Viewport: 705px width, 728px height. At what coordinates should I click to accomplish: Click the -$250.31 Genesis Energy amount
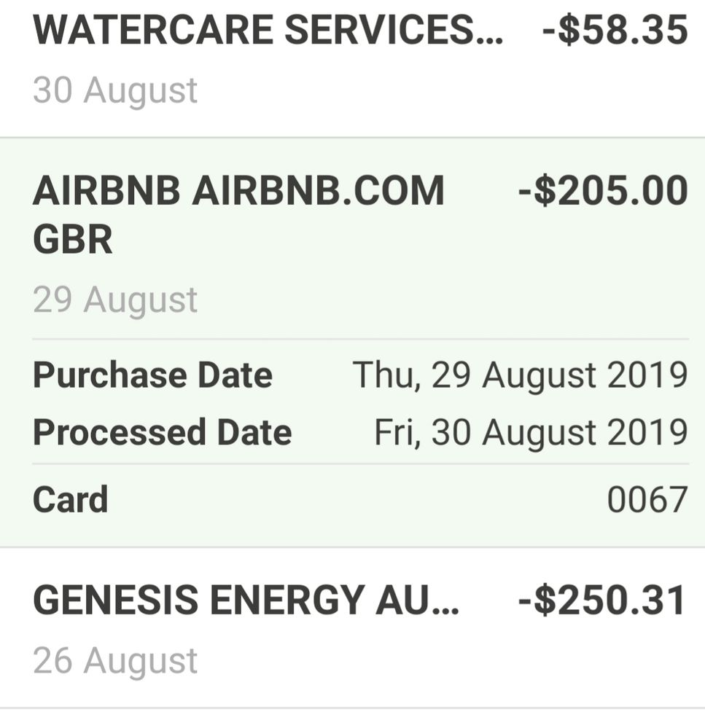pos(602,601)
